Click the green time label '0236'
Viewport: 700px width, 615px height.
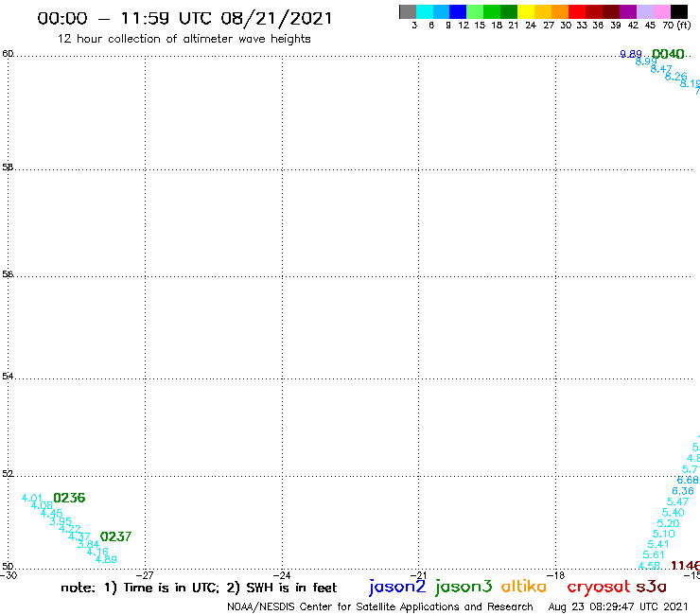pyautogui.click(x=69, y=498)
